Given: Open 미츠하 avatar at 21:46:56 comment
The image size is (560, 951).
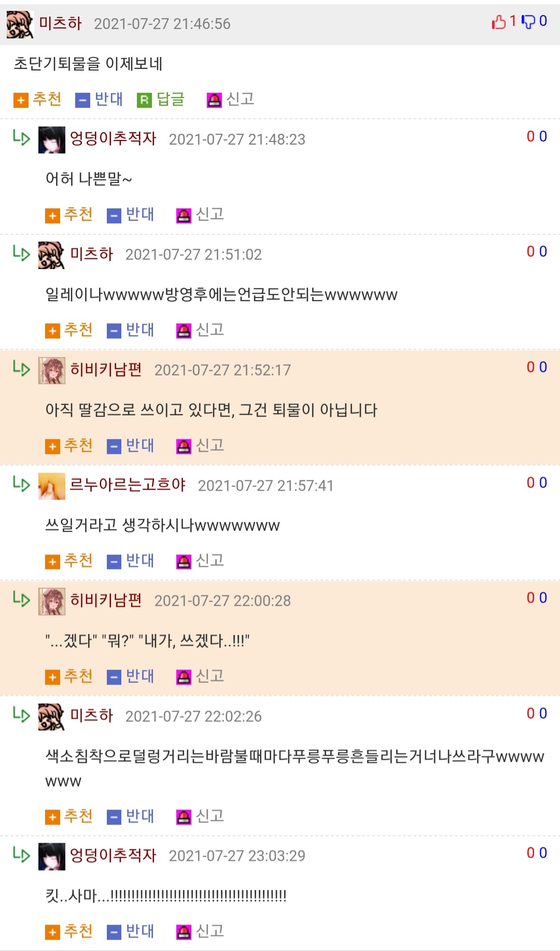Looking at the screenshot, I should coord(20,24).
